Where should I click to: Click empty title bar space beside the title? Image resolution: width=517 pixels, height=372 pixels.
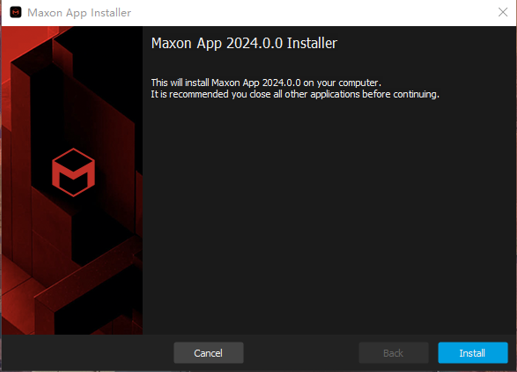pos(313,13)
